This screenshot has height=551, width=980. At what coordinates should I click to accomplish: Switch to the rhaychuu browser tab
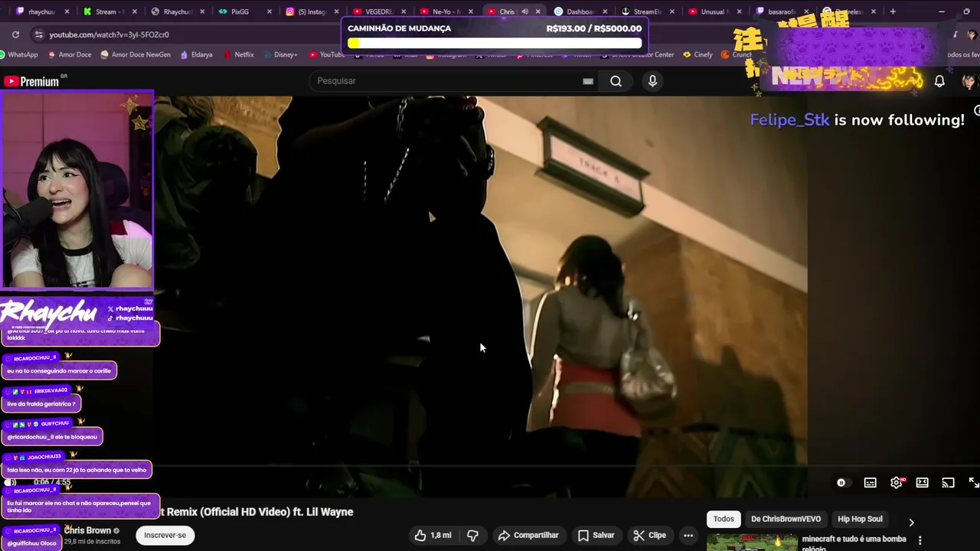[x=40, y=11]
